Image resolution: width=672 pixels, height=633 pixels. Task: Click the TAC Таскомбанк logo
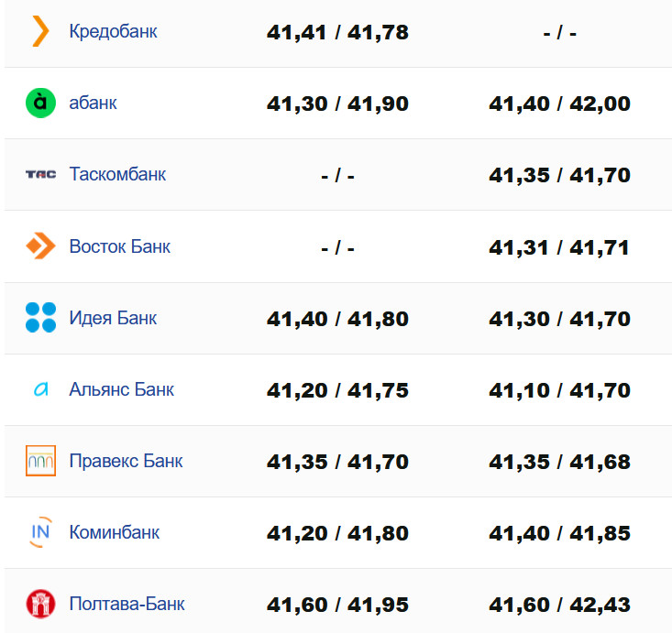pos(40,174)
